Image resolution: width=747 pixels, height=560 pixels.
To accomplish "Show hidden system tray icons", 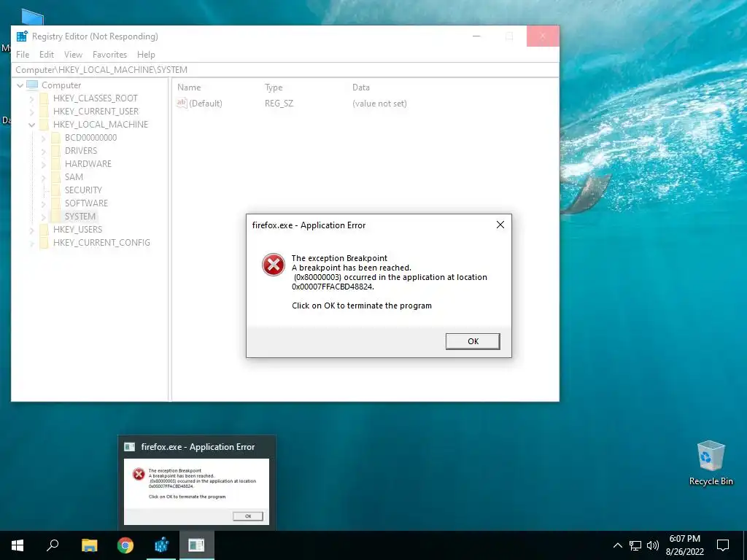I will click(x=617, y=545).
